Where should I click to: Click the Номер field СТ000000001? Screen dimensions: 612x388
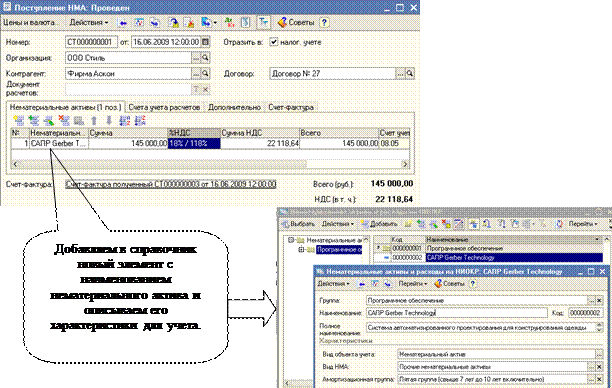click(91, 42)
